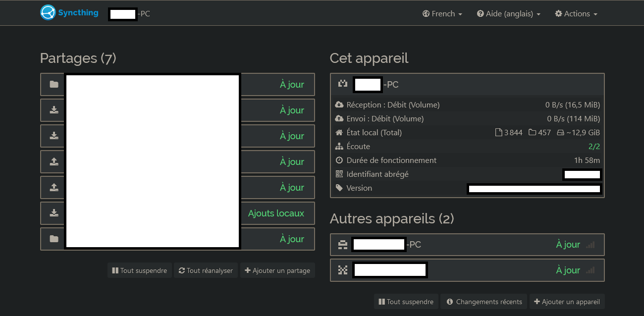The height and width of the screenshot is (316, 644).
Task: Click the upload icon of the fourth share
Action: pos(54,162)
